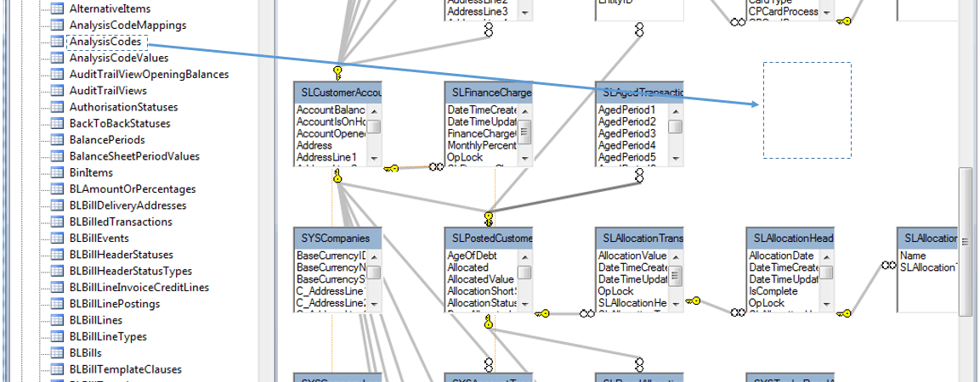980x382 pixels.
Task: Select BLBillLineInvoiceCreditLines in the table list
Action: click(x=139, y=287)
